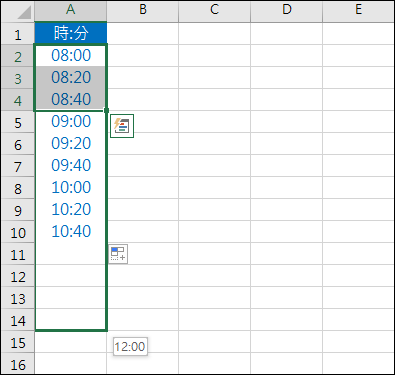
Task: Select column E header
Action: pos(359,11)
